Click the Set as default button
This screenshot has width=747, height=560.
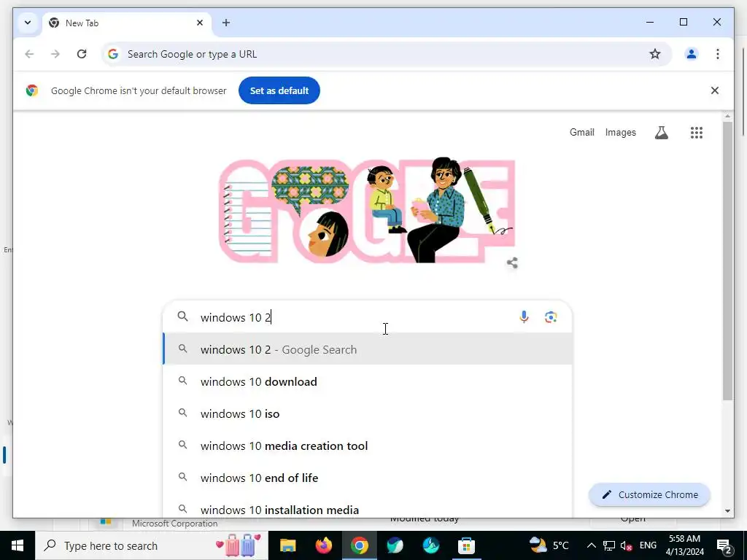(279, 90)
